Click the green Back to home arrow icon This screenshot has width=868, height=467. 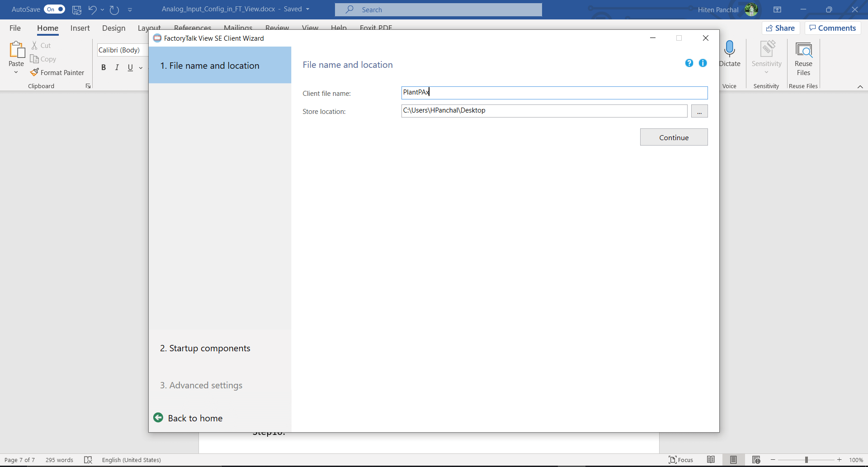(x=158, y=417)
